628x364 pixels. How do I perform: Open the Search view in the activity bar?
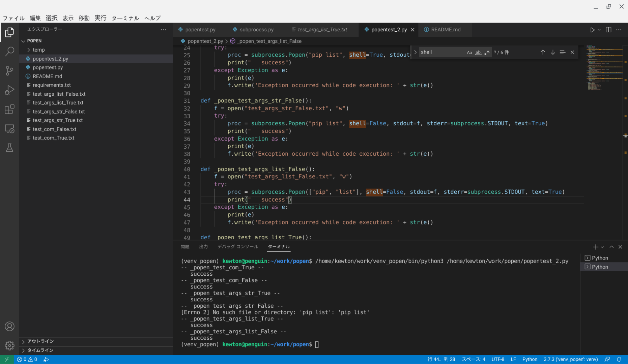click(x=9, y=51)
